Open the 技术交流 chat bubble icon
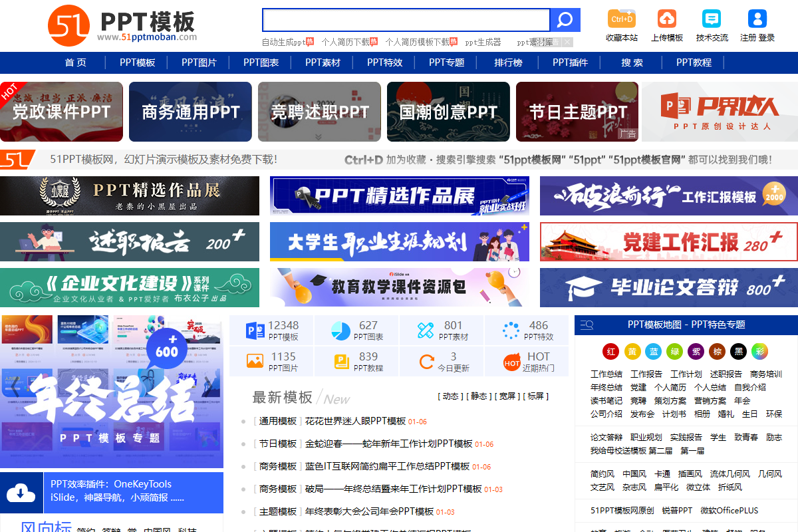This screenshot has width=798, height=532. (x=712, y=19)
